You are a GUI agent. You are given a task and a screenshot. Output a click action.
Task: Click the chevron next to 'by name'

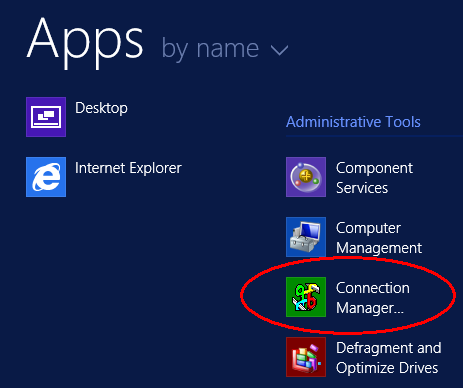[x=279, y=51]
